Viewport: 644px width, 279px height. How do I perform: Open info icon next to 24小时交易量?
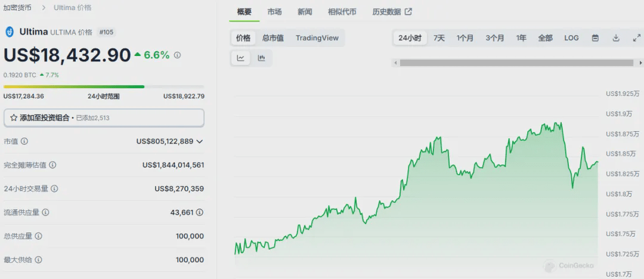click(x=54, y=189)
